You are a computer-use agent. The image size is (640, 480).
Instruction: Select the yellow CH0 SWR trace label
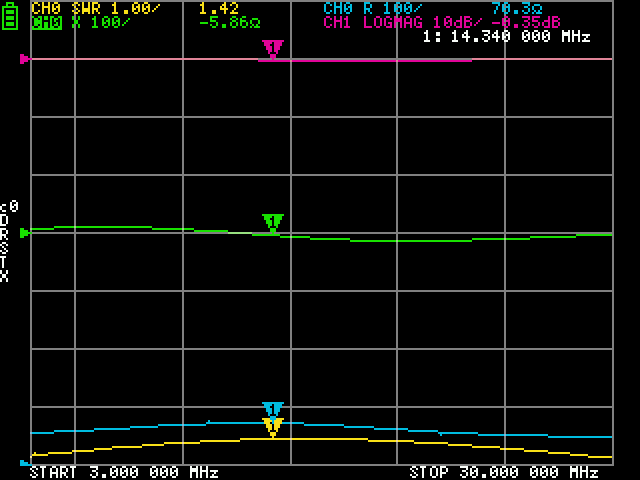94,8
